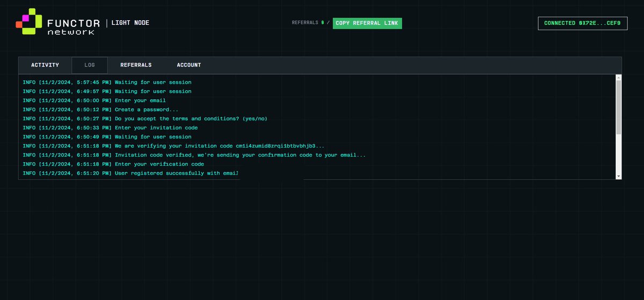Click the Functor Network logo icon
The image size is (644, 300).
click(29, 22)
